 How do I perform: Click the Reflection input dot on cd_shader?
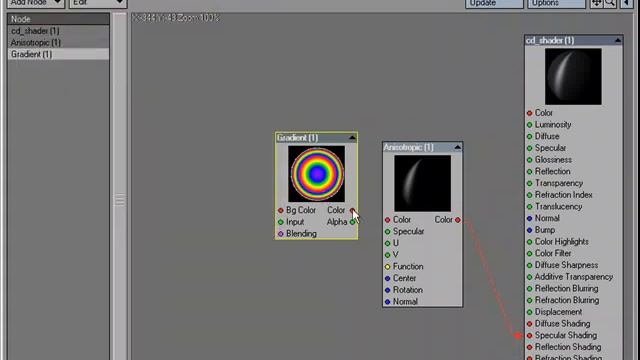529,172
